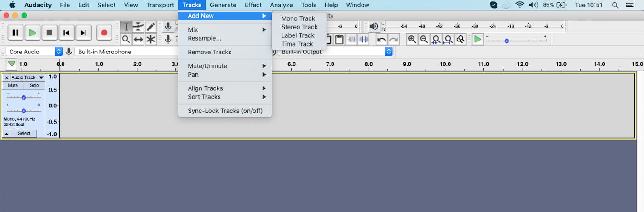The width and height of the screenshot is (644, 212).
Task: Pick the Zoom magnifier tool
Action: 126,39
